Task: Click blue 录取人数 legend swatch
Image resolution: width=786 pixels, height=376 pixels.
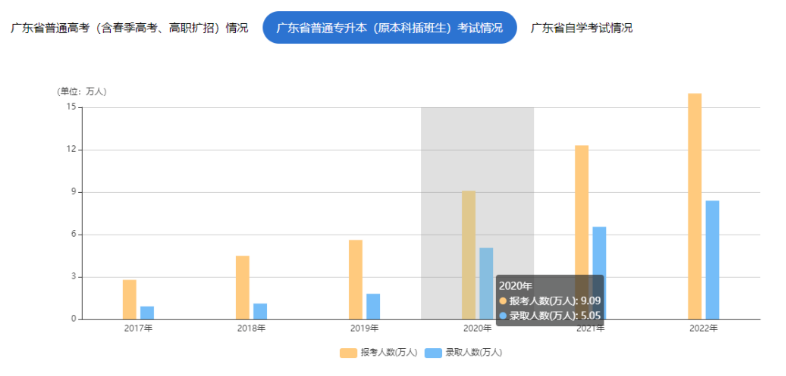Action: (433, 352)
